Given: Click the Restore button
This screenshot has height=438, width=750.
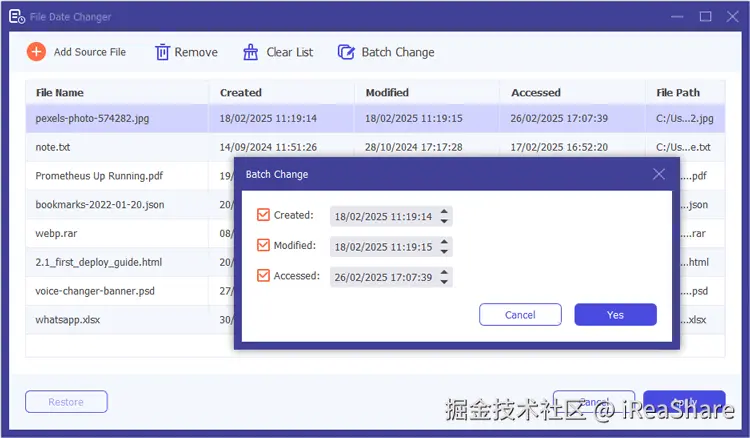Looking at the screenshot, I should (x=66, y=402).
